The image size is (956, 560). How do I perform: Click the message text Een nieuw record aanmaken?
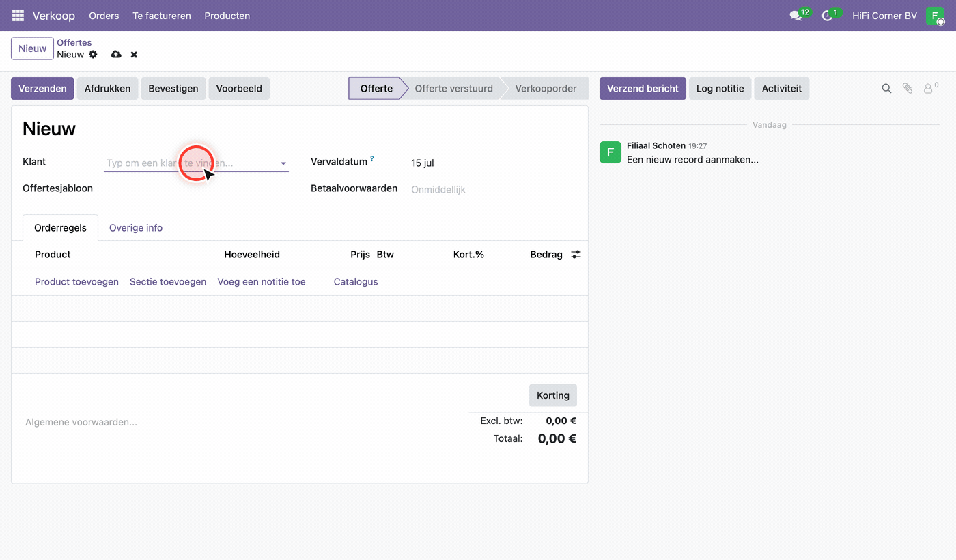[x=692, y=159]
